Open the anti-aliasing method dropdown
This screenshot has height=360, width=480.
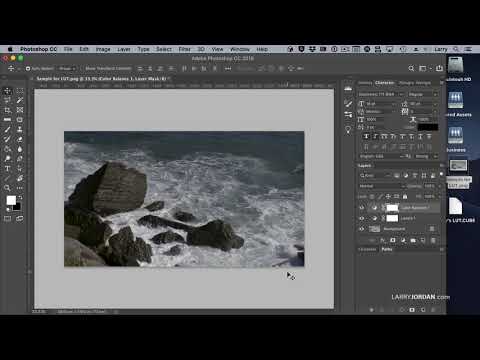pyautogui.click(x=426, y=156)
